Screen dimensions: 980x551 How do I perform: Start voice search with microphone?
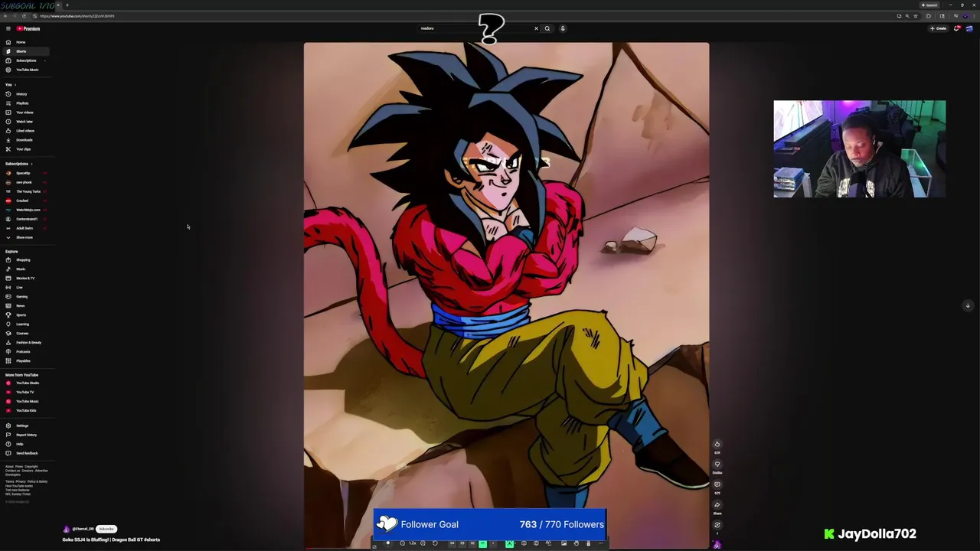click(x=562, y=28)
